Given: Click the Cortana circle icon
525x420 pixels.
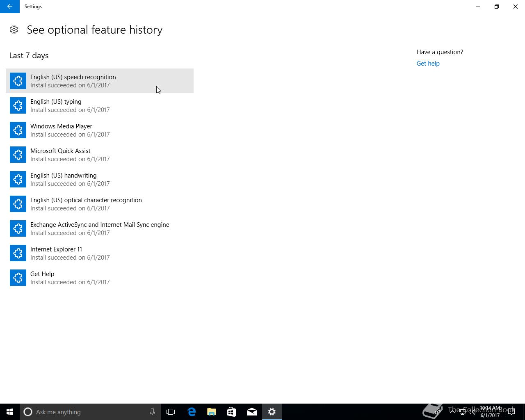Looking at the screenshot, I should pos(28,412).
